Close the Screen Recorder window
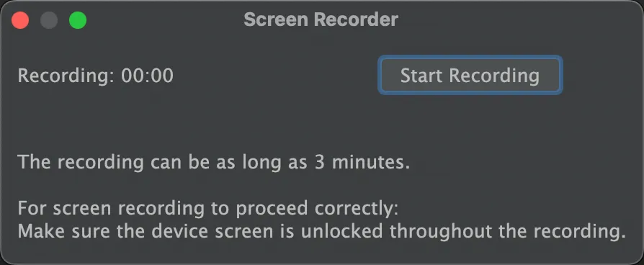This screenshot has width=644, height=265. [20, 20]
